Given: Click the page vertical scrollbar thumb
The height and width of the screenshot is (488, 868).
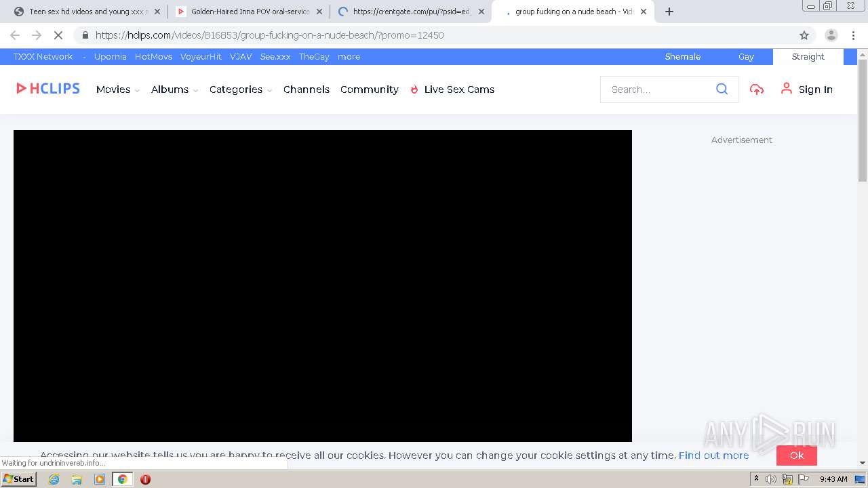Looking at the screenshot, I should click(863, 121).
